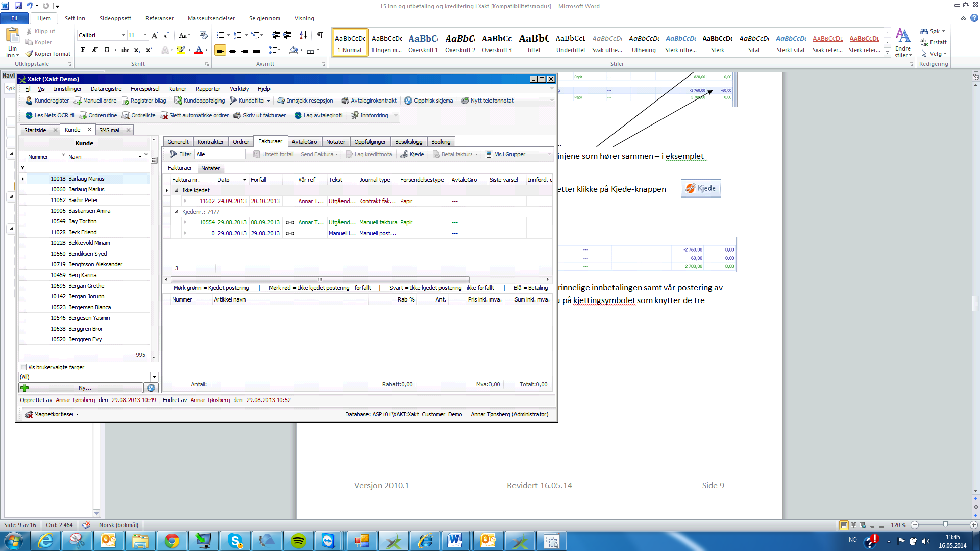Click Slett automatiske ordrer
Image resolution: width=980 pixels, height=551 pixels.
194,115
